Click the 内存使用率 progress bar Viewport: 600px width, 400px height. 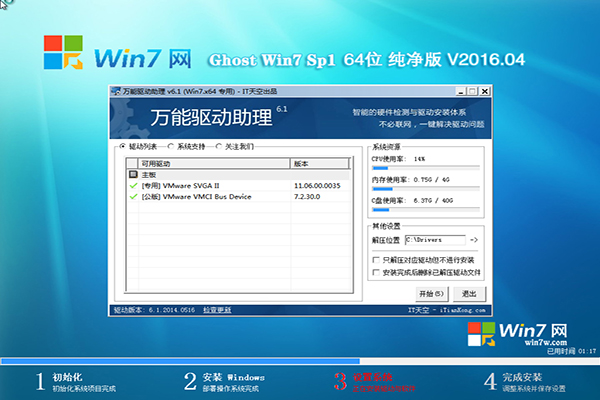[426, 189]
